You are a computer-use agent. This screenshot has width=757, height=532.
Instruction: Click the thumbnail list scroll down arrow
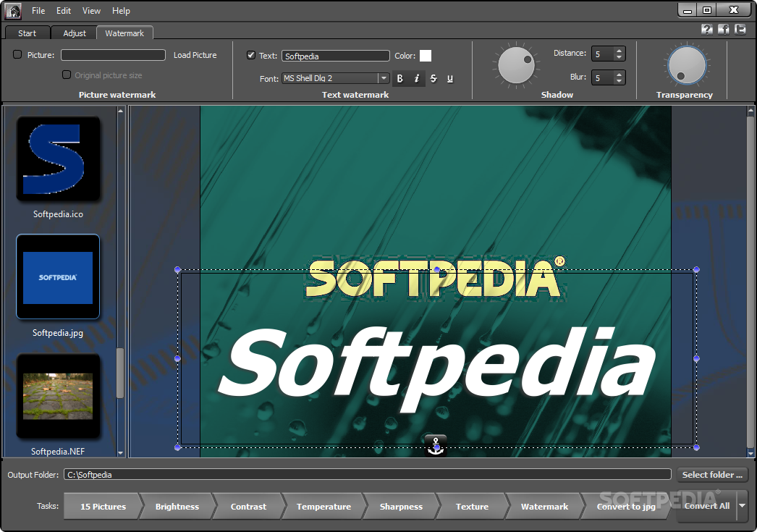tap(120, 453)
